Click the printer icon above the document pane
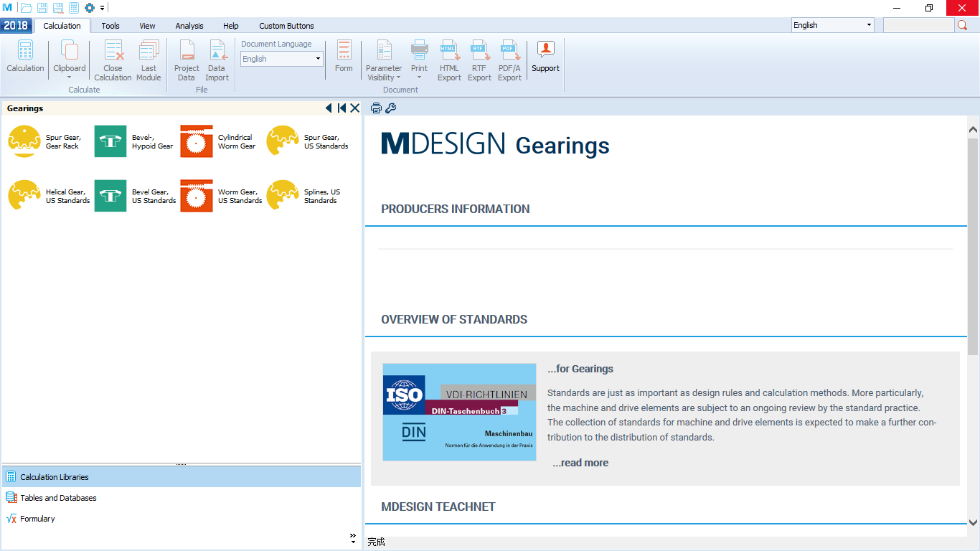Screen dimensions: 980x551 376,108
